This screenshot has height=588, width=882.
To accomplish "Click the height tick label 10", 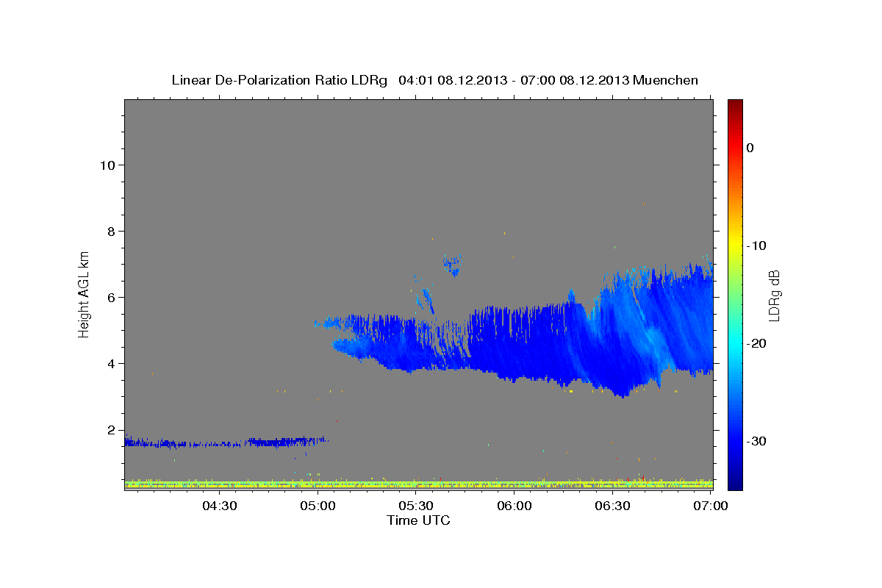I will click(107, 165).
